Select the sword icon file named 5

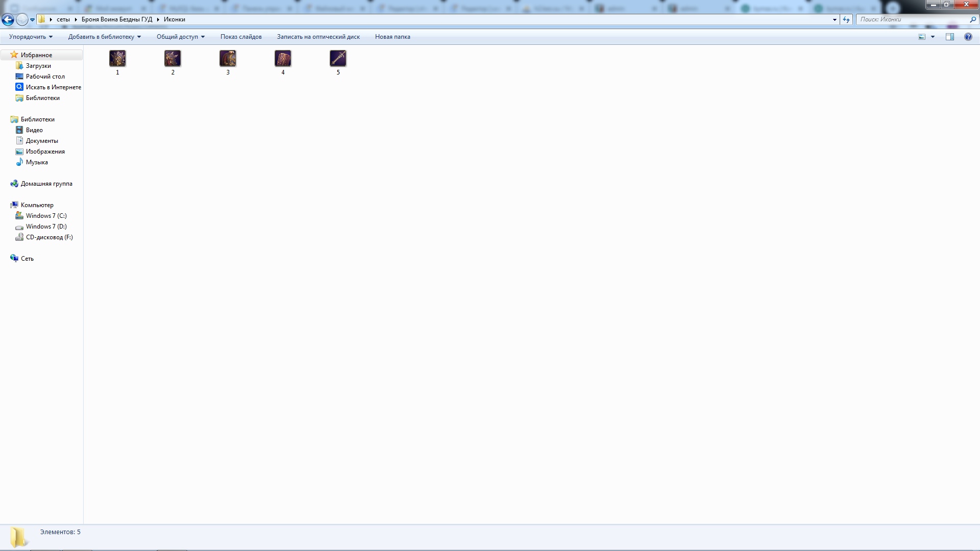coord(338,59)
